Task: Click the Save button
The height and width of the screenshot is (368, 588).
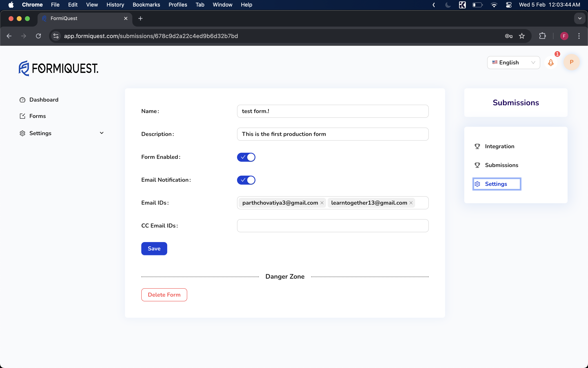Action: tap(154, 248)
